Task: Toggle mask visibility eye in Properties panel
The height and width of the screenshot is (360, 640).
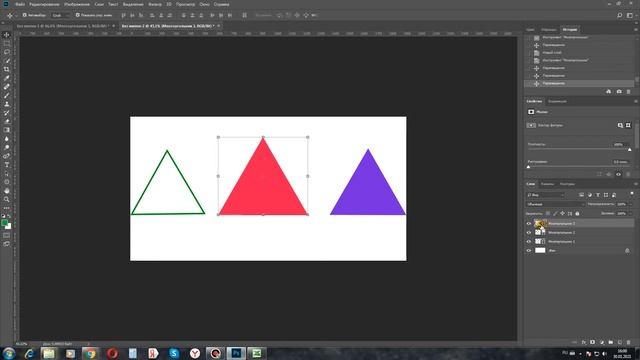Action: tap(618, 174)
